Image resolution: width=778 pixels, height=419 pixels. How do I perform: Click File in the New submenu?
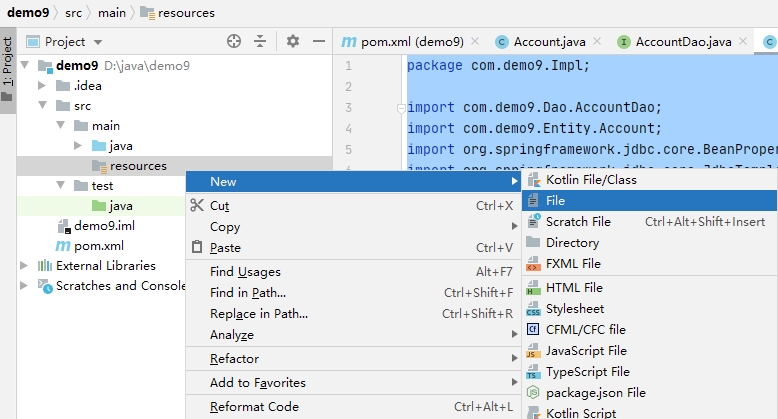point(556,201)
